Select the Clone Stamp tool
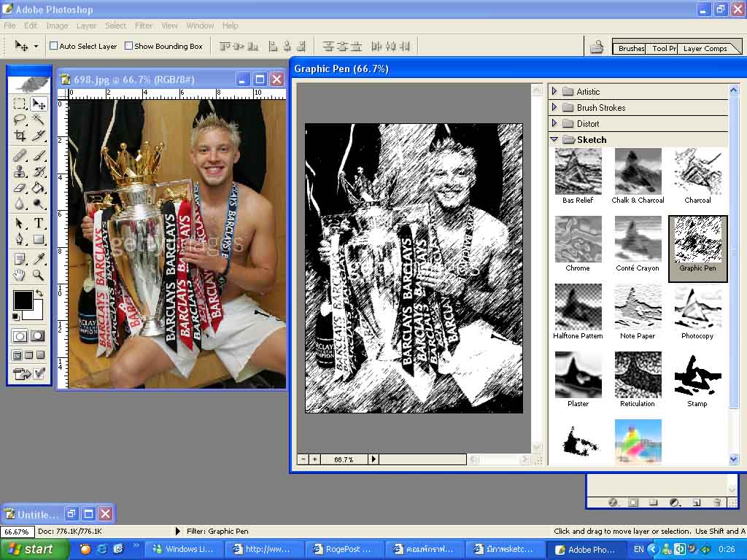The height and width of the screenshot is (560, 747). click(20, 171)
